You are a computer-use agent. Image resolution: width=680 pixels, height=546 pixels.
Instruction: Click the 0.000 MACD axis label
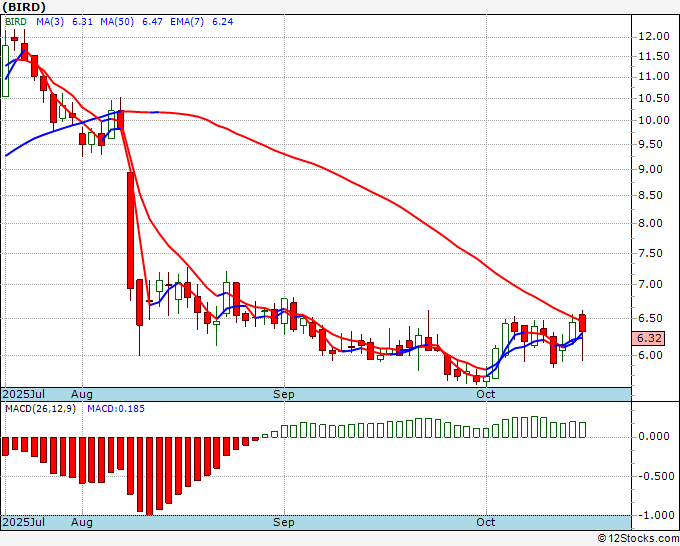coord(654,436)
